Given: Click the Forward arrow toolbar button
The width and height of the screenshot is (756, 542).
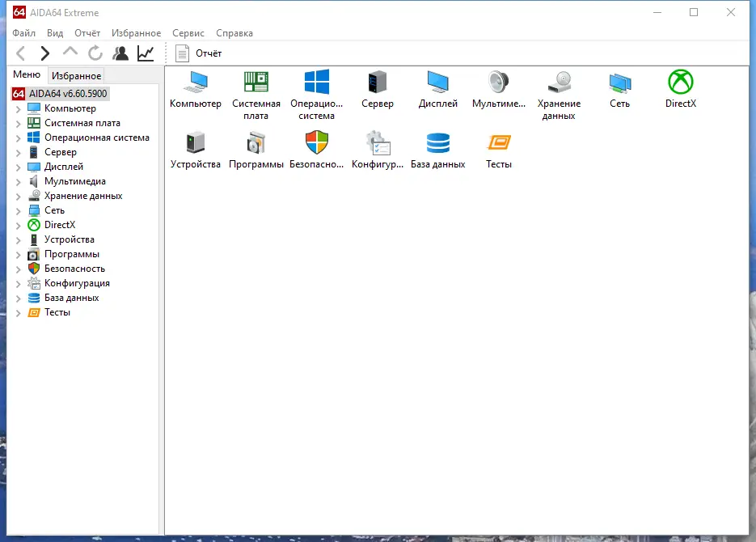Looking at the screenshot, I should click(44, 53).
